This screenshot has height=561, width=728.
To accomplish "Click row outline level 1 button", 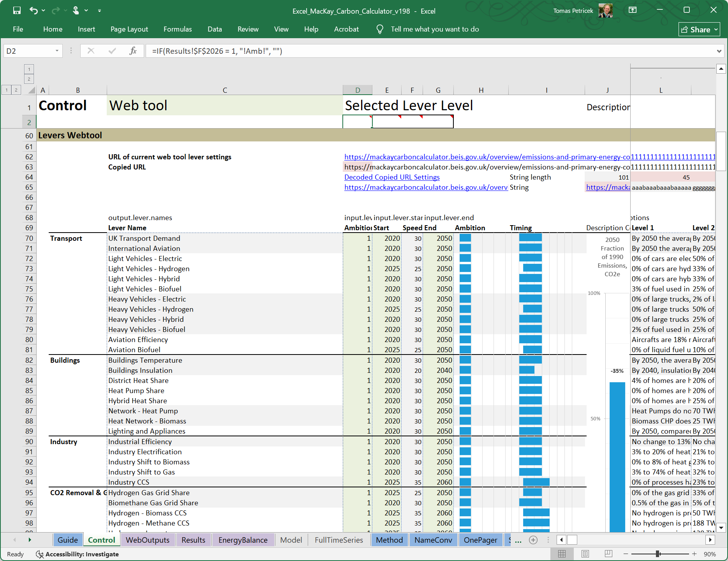I will [x=7, y=90].
